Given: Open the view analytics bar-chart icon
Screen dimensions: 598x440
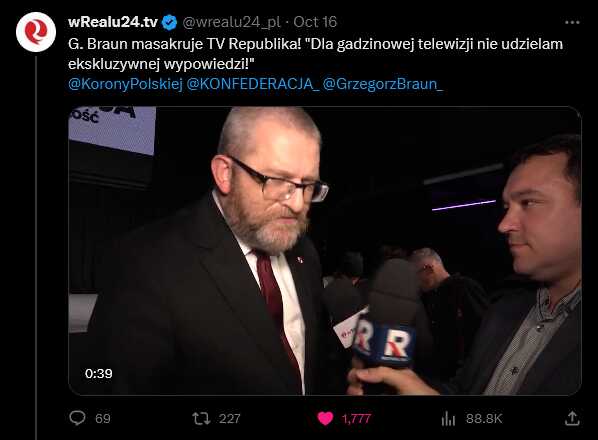Looking at the screenshot, I should 448,419.
